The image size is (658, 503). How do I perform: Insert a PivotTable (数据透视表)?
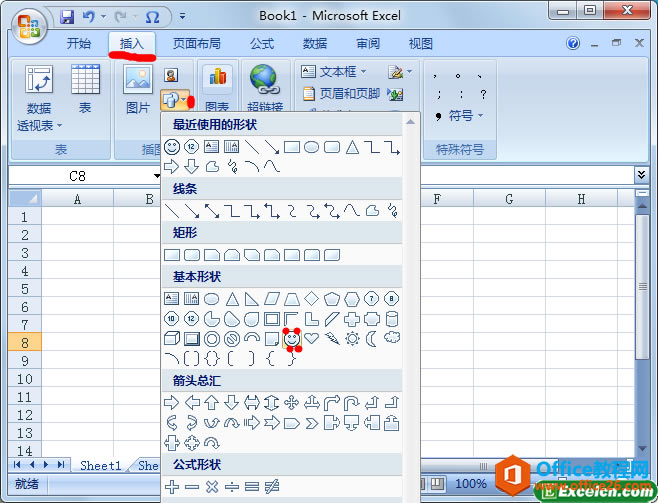click(39, 98)
